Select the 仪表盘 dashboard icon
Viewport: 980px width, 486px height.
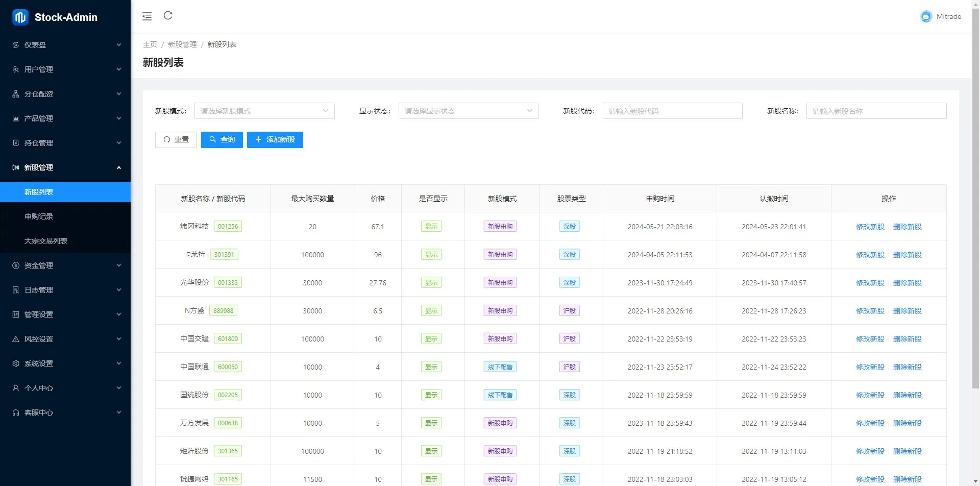15,45
